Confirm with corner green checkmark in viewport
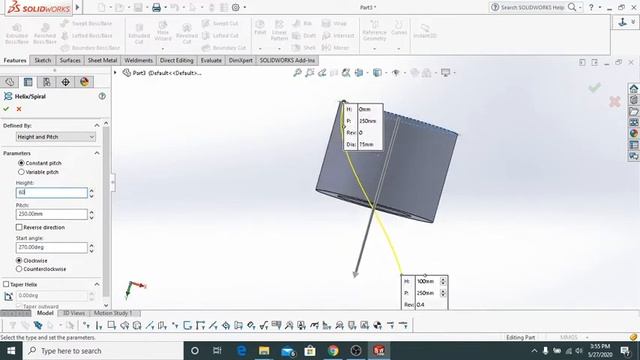 click(x=594, y=87)
